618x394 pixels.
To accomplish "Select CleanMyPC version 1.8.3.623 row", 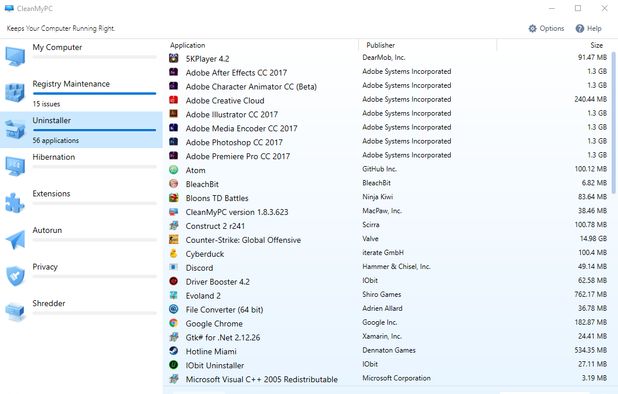I will [388, 212].
